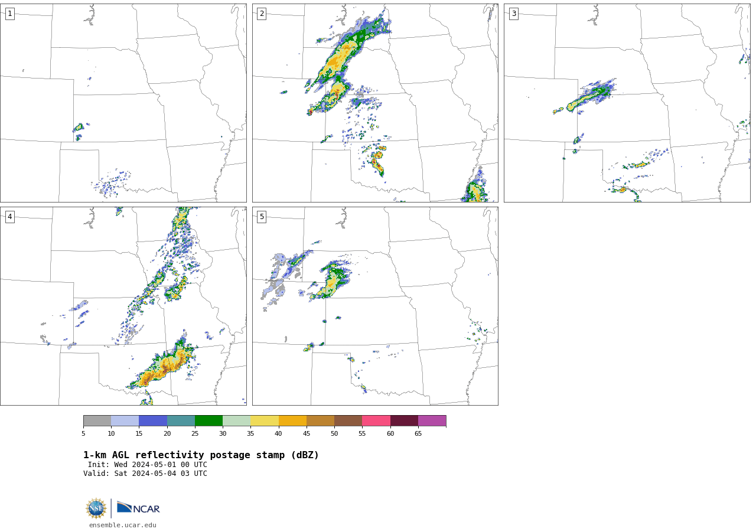Click the panel number 3 label
Image resolution: width=756 pixels, height=532 pixels.
513,14
